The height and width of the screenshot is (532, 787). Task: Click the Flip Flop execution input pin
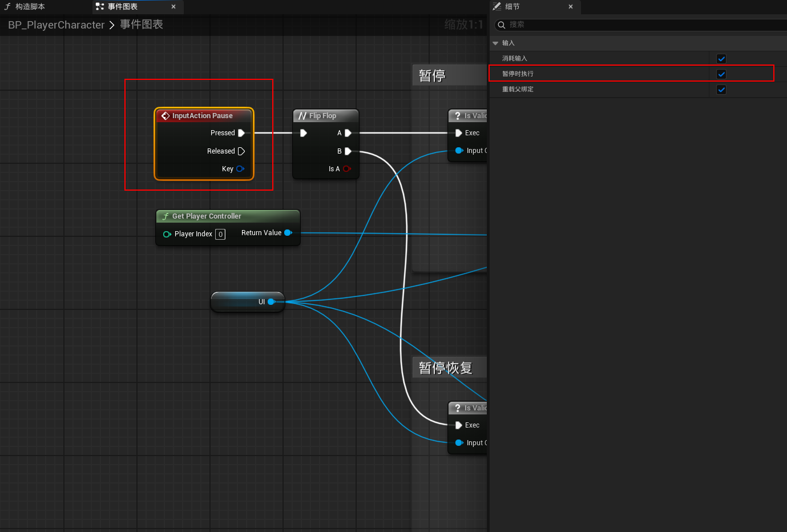pos(304,133)
